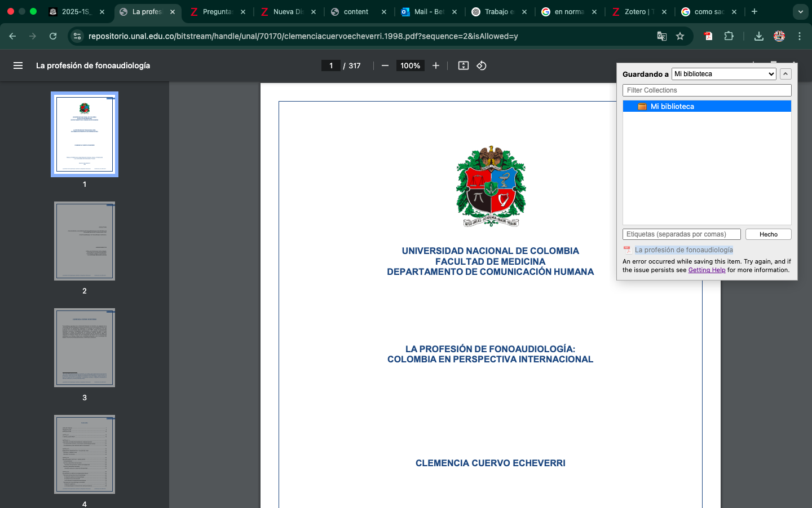Screen dimensions: 812x508
Task: Click the Etiquetas tags input field
Action: tap(682, 234)
